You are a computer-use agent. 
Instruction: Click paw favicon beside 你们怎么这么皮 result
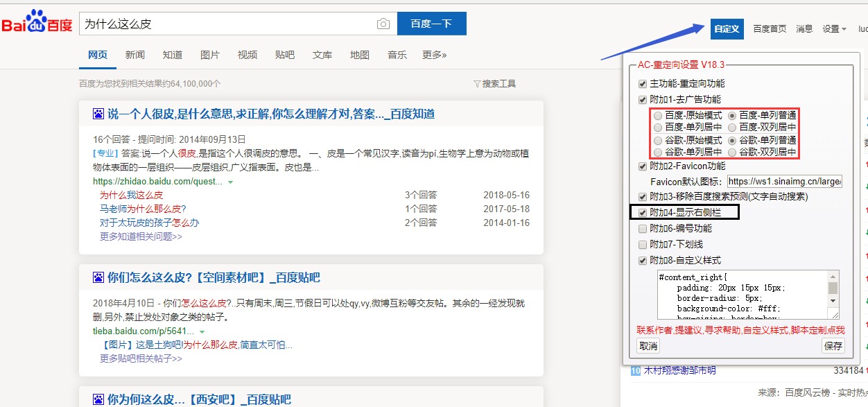98,277
